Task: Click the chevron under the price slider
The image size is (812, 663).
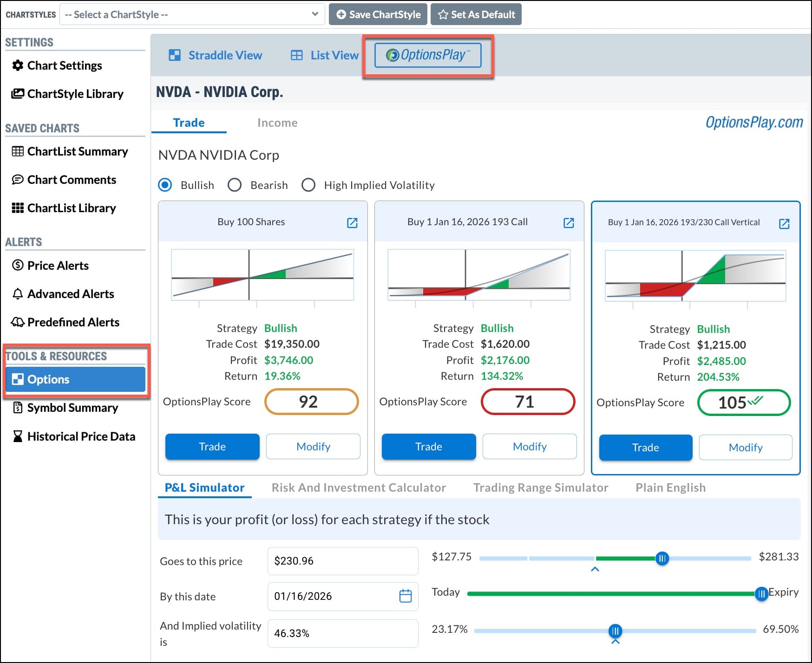Action: (595, 569)
